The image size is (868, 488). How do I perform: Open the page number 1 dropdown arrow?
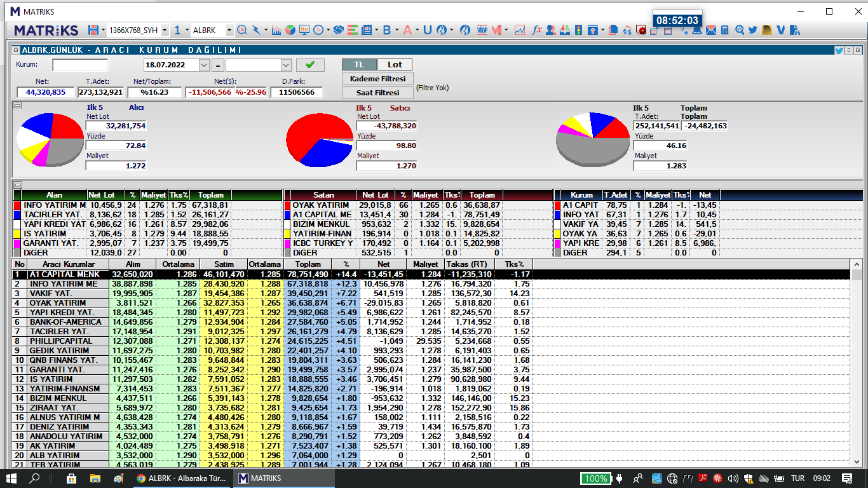pyautogui.click(x=187, y=30)
